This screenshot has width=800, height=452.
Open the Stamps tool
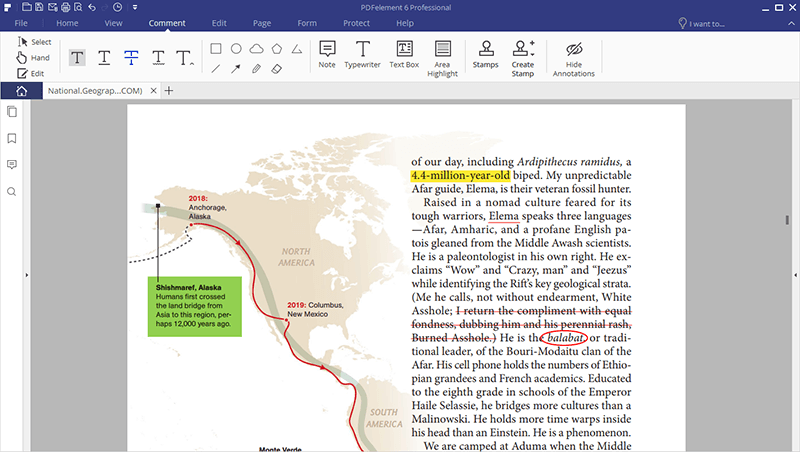click(x=485, y=54)
